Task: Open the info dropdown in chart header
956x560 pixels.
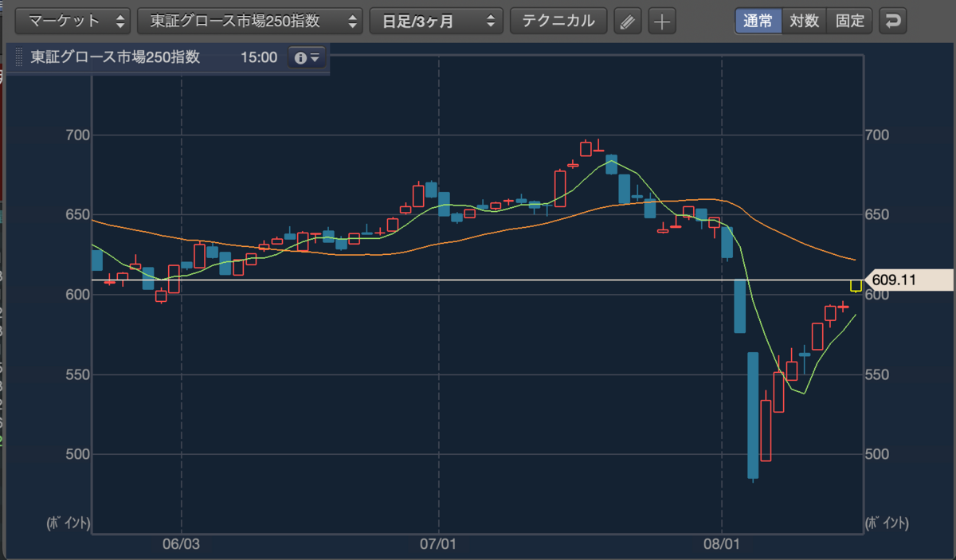Action: (307, 57)
